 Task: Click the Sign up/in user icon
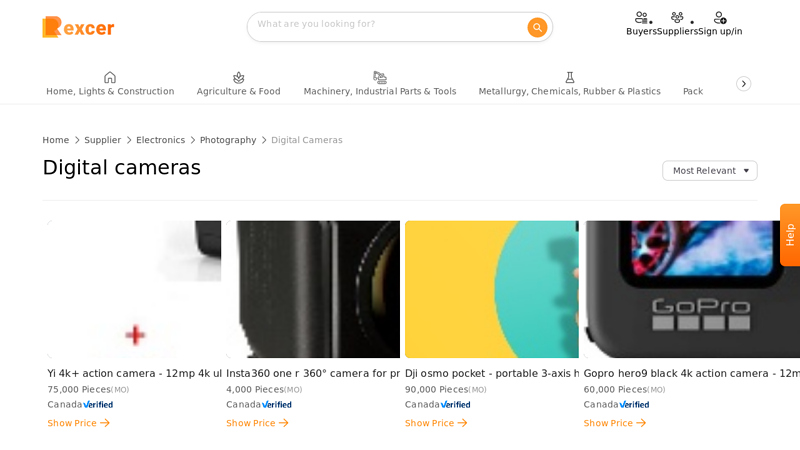(720, 18)
